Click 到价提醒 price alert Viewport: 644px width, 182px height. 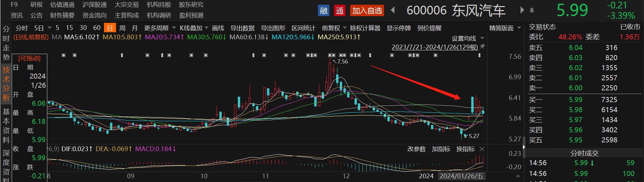pos(429,28)
